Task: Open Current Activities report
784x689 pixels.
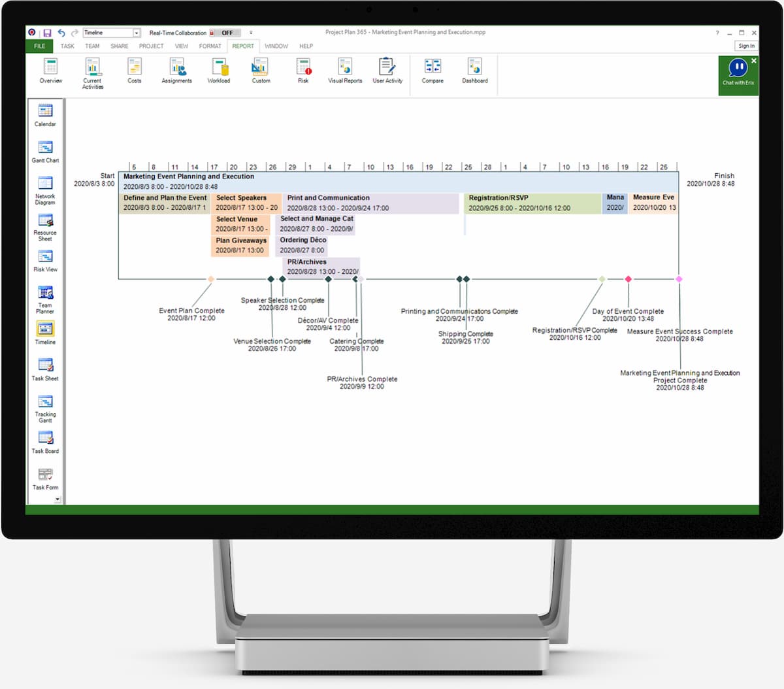Action: [x=92, y=73]
